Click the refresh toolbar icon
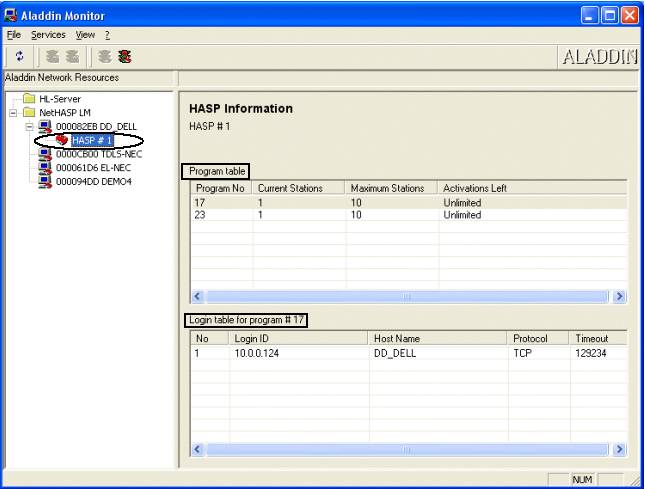The image size is (645, 489). (x=20, y=56)
